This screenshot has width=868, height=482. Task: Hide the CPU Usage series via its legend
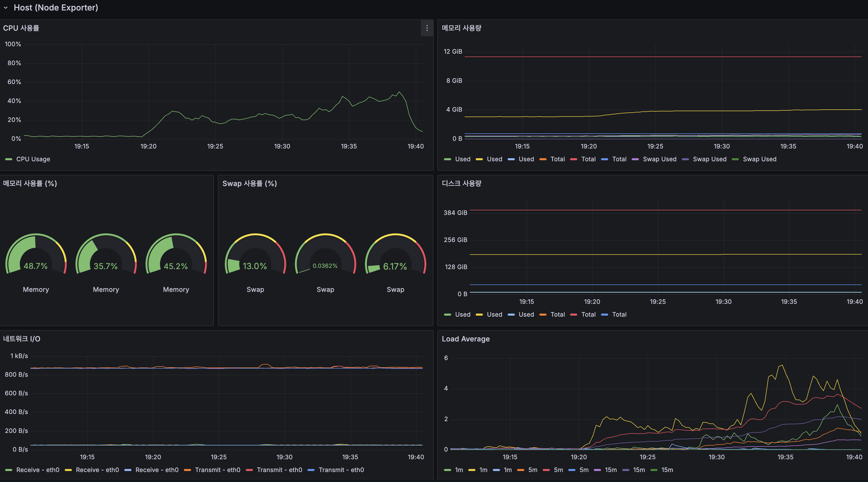[33, 159]
